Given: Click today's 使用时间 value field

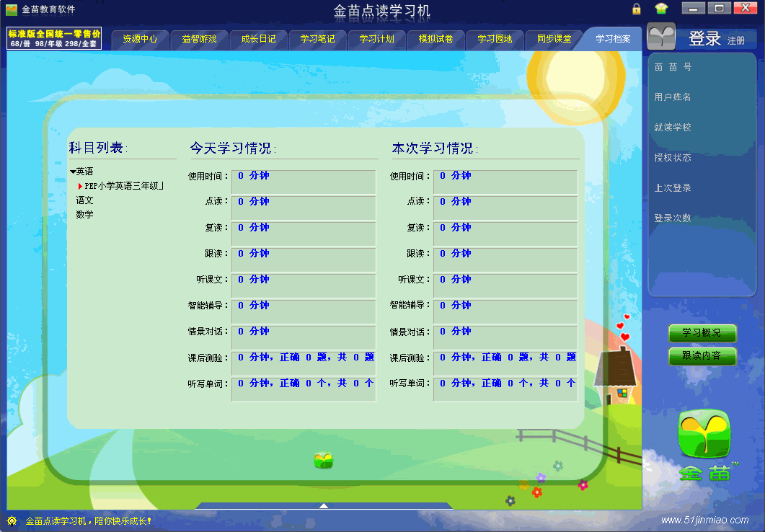Looking at the screenshot, I should point(304,182).
